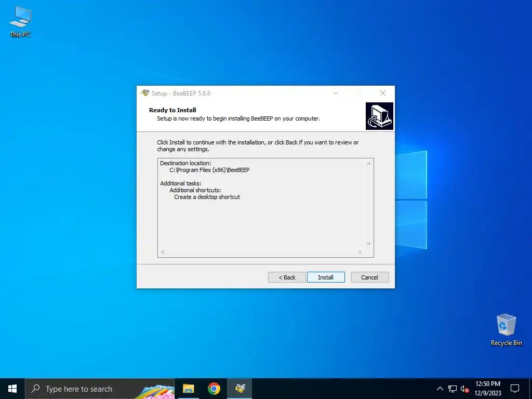532x399 pixels.
Task: Click the 'Additional tasks:' line
Action: (180, 183)
